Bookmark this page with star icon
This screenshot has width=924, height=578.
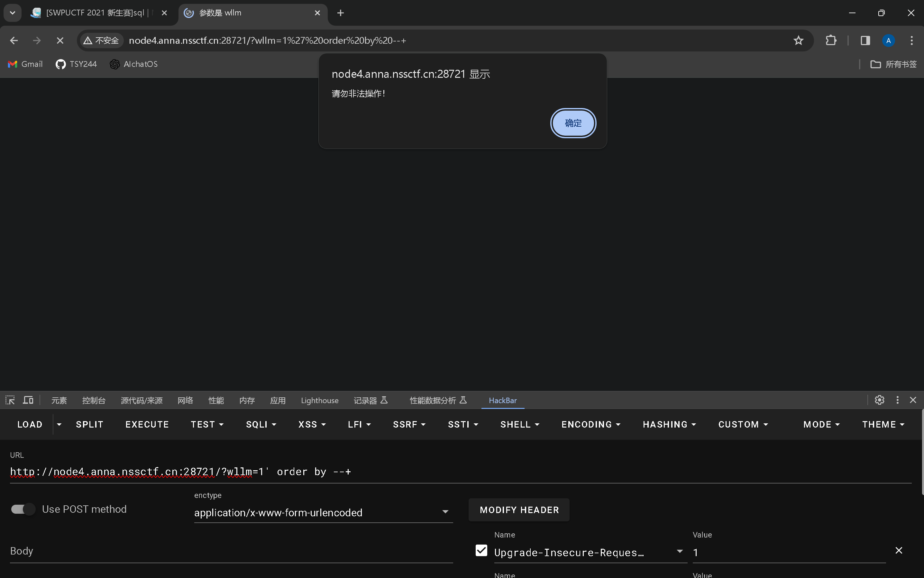tap(798, 41)
